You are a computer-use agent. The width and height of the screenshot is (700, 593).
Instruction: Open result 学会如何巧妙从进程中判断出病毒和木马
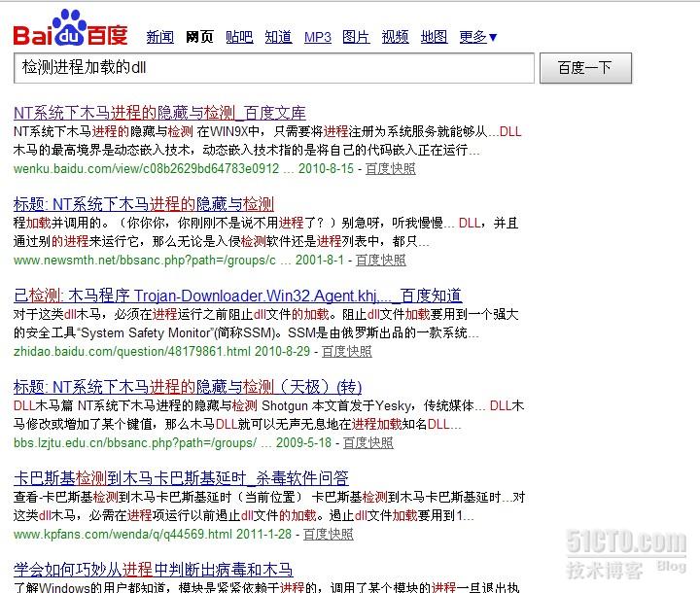[x=154, y=570]
